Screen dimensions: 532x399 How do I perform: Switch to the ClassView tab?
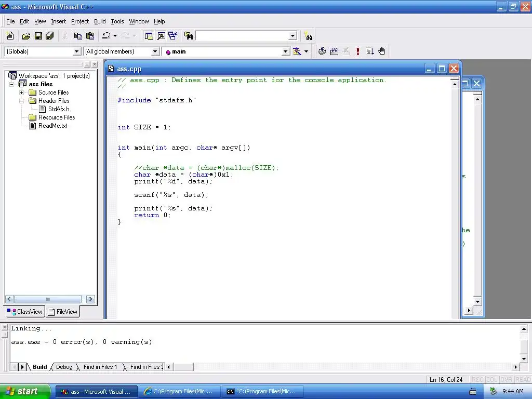[25, 312]
